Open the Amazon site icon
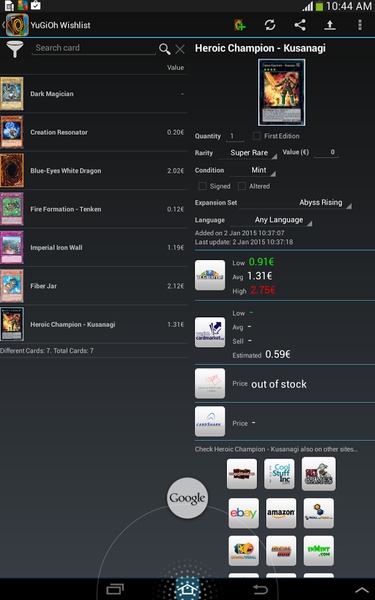This screenshot has height=600, width=375. (281, 513)
